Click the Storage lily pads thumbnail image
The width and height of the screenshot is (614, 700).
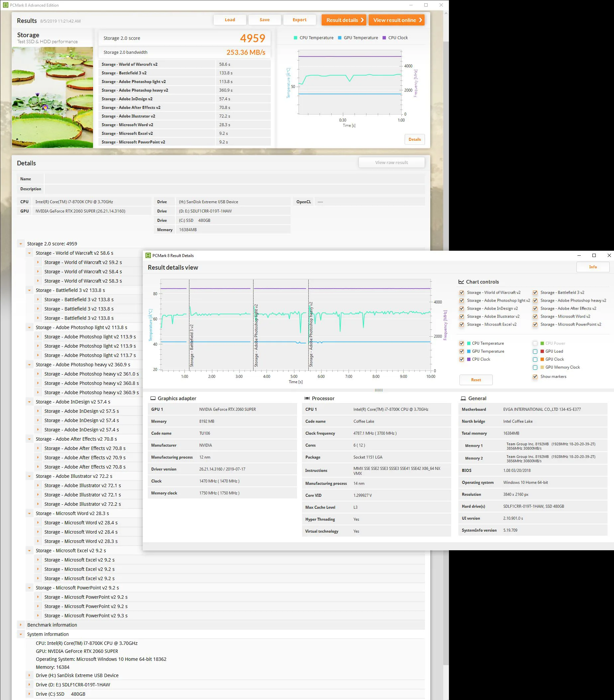pos(52,98)
